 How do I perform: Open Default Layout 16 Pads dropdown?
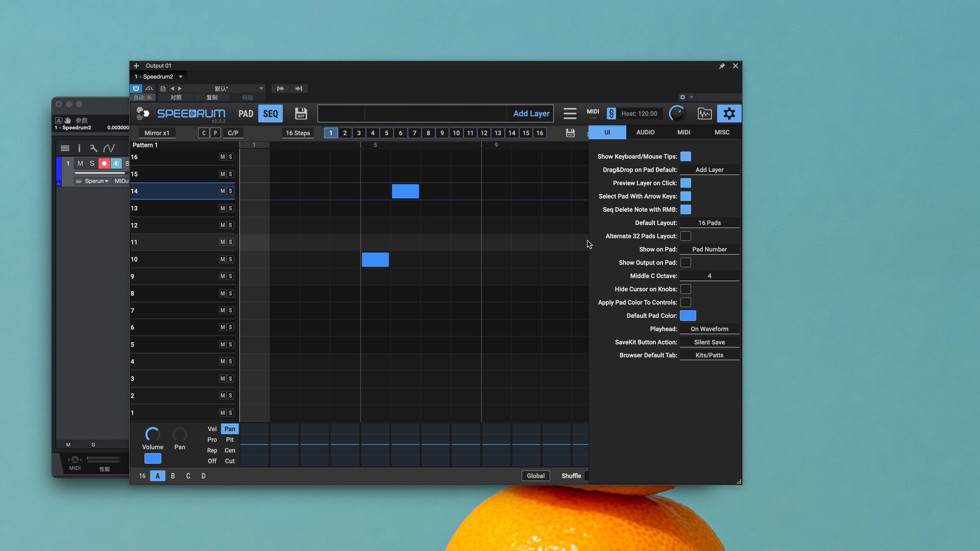pyautogui.click(x=709, y=223)
